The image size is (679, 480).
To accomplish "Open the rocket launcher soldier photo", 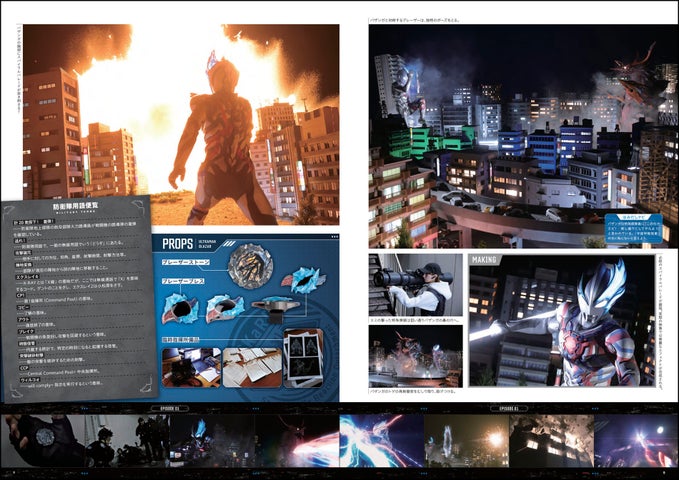I will point(415,285).
